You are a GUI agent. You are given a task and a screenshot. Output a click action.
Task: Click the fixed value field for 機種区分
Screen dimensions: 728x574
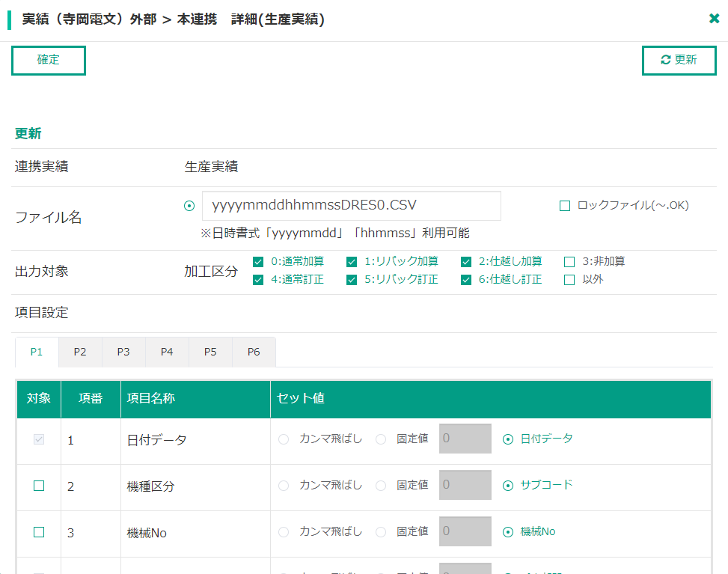(465, 485)
